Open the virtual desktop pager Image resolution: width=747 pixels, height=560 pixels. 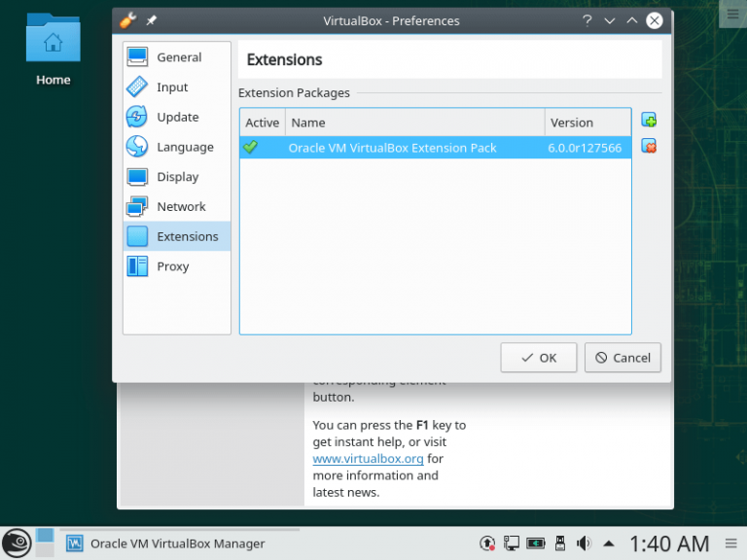click(x=46, y=542)
